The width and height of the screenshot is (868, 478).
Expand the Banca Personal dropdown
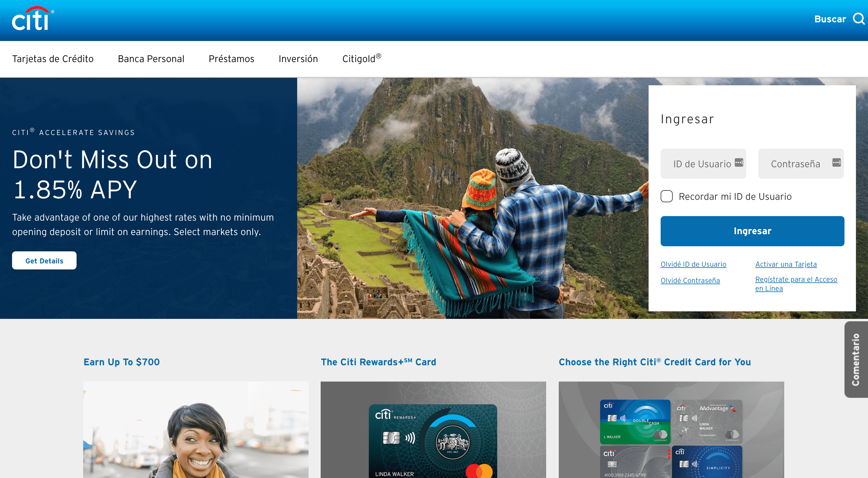click(151, 58)
